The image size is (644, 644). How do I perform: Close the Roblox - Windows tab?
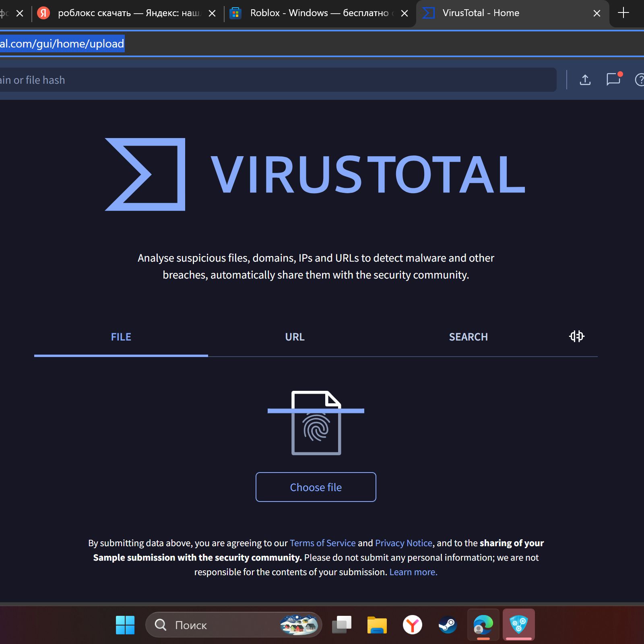tap(405, 13)
